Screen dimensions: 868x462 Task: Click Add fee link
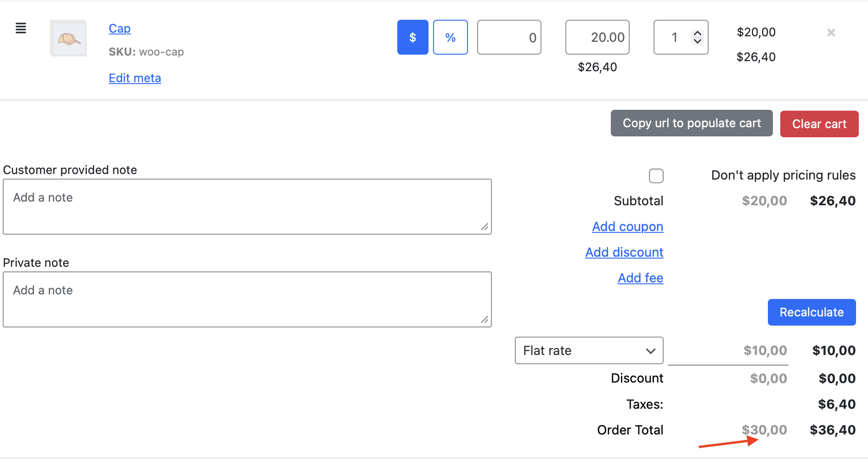click(640, 278)
